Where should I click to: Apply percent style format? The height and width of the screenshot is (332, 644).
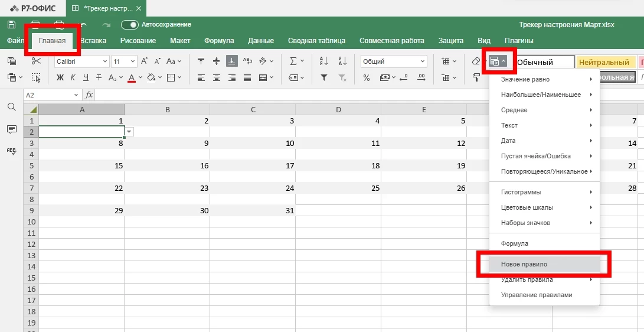coord(366,77)
